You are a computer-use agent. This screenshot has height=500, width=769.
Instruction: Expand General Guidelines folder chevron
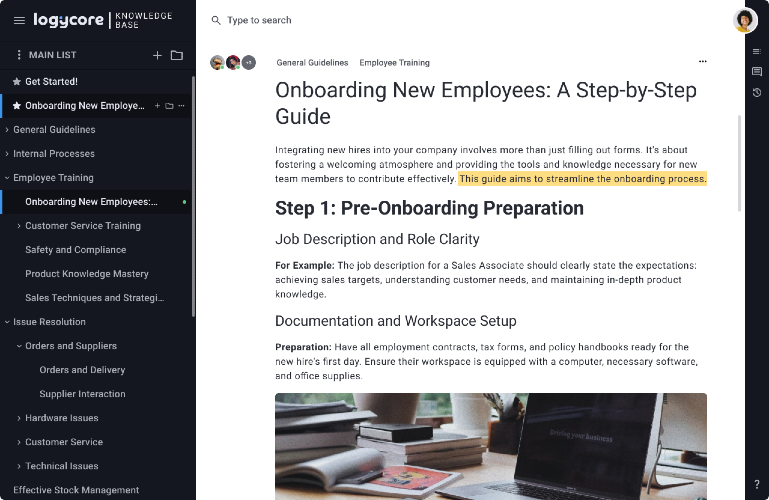coord(7,130)
